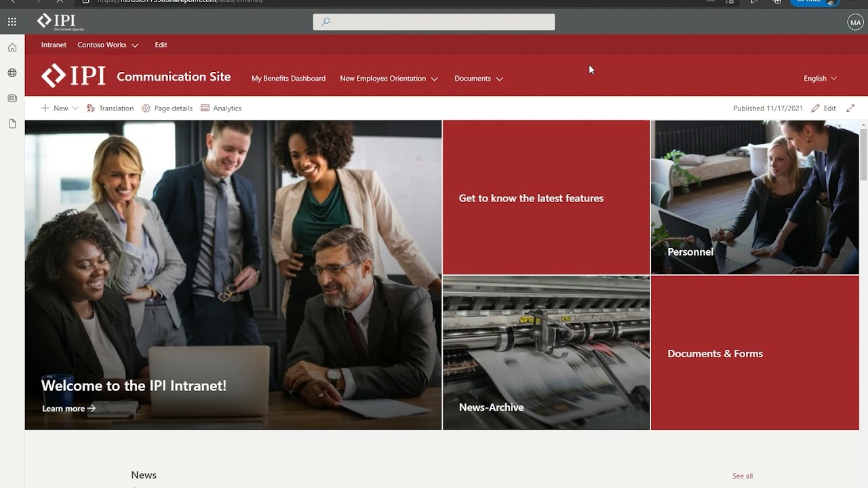Viewport: 868px width, 488px height.
Task: Open Page details gear command
Action: 167,108
